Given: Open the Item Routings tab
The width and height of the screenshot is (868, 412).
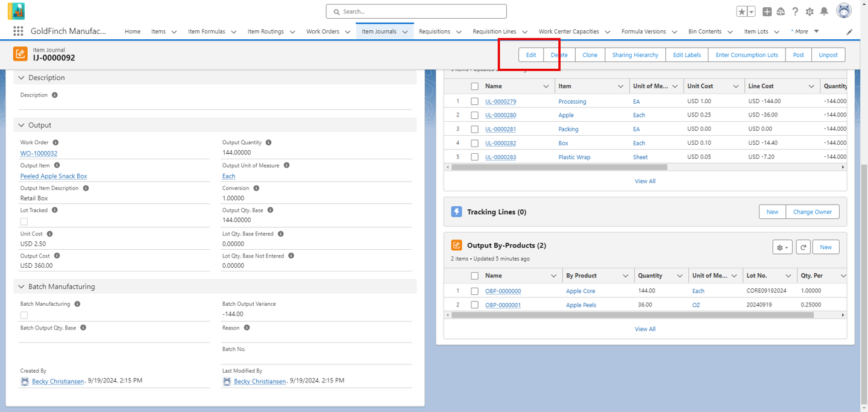Looking at the screenshot, I should (266, 31).
